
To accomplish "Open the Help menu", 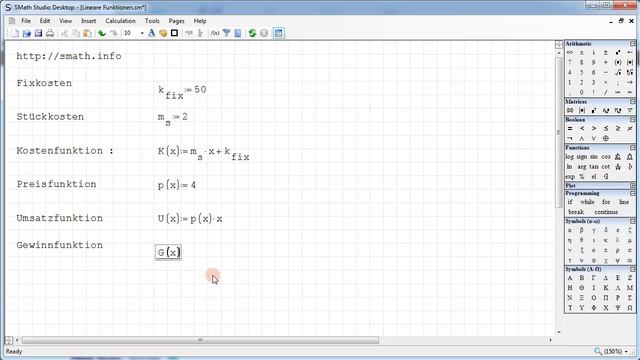I will [200, 21].
